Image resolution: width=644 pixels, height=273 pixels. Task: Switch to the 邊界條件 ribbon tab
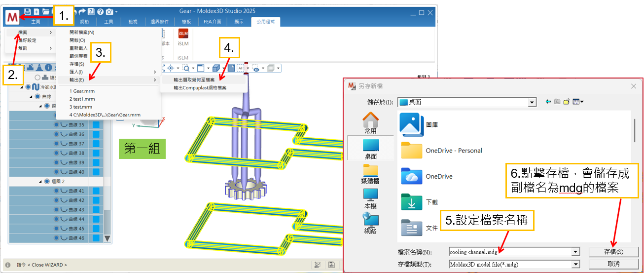[x=160, y=22]
